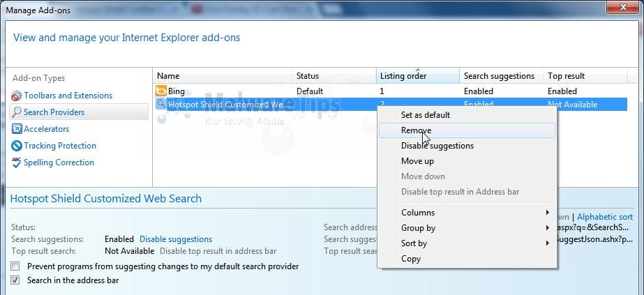Click the Bing search provider icon
Screen dimensions: 644x295
(161, 91)
